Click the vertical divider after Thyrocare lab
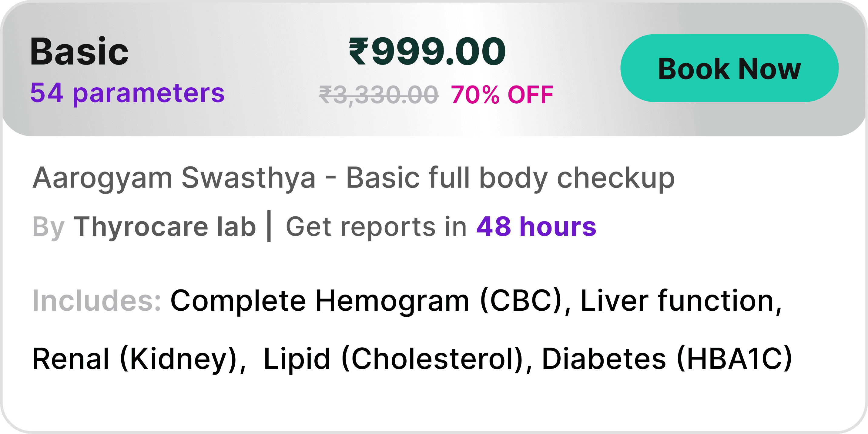The width and height of the screenshot is (868, 434). (269, 226)
